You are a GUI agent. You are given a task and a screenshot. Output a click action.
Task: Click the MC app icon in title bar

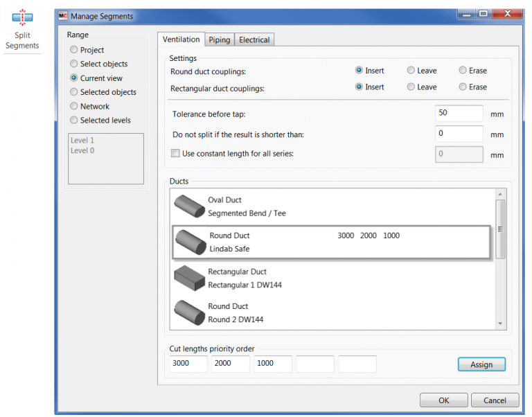point(64,16)
